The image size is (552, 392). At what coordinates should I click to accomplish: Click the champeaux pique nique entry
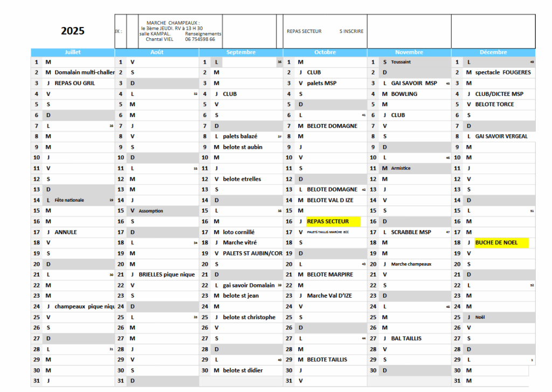click(x=85, y=306)
